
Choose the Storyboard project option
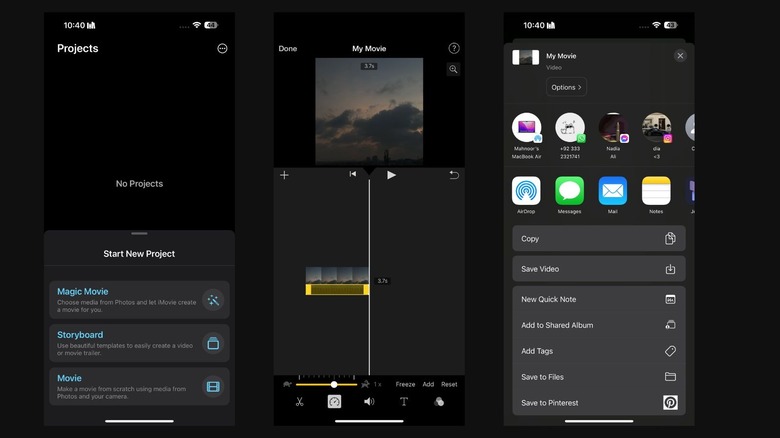coord(139,343)
